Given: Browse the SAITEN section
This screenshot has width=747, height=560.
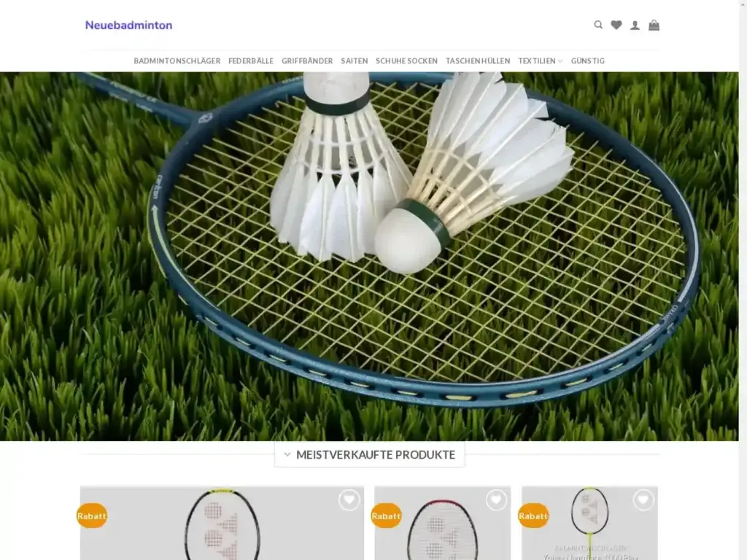Looking at the screenshot, I should tap(355, 61).
